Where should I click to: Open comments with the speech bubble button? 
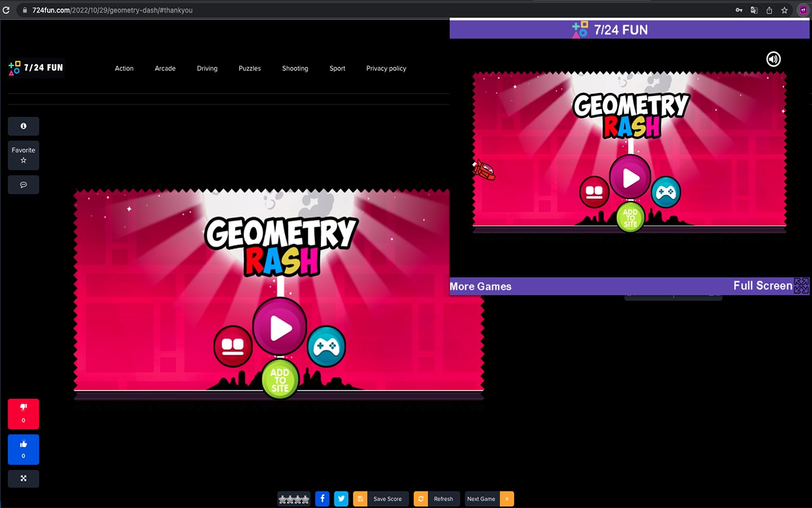tap(23, 185)
